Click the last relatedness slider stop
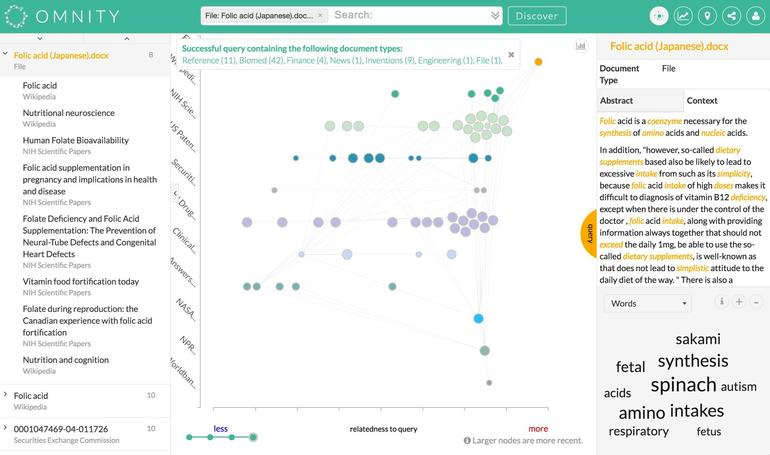770x455 pixels. point(253,437)
